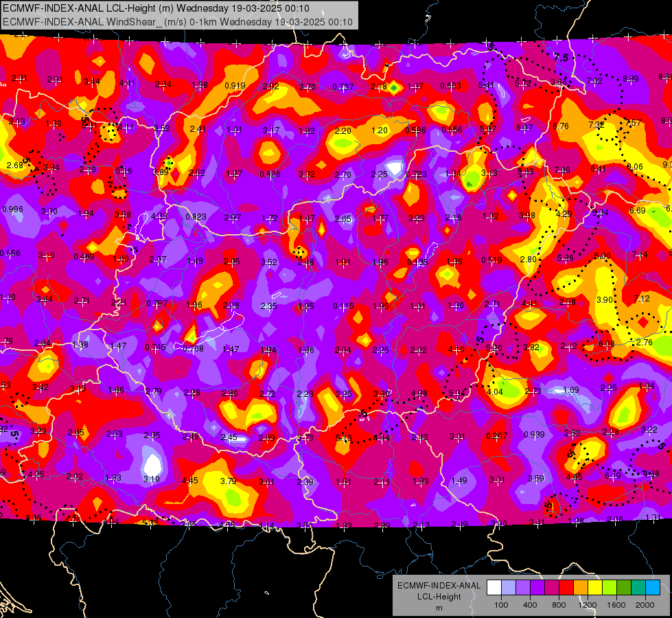672x618 pixels.
Task: Click the teal legend swatch
Action: (x=638, y=588)
